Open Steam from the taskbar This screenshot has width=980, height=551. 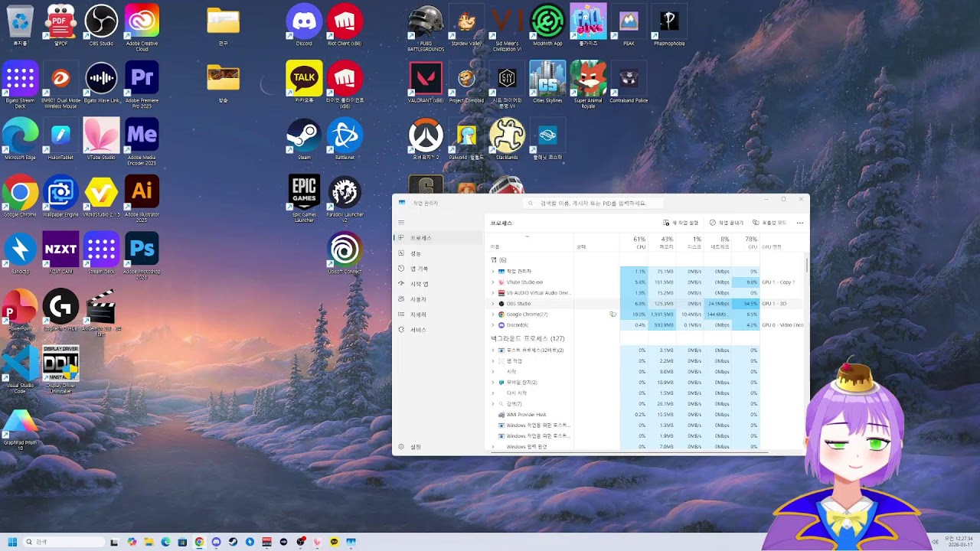pos(233,542)
